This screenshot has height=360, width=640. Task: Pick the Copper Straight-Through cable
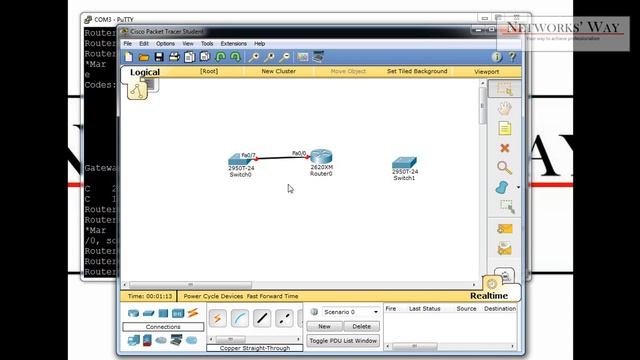pyautogui.click(x=262, y=318)
